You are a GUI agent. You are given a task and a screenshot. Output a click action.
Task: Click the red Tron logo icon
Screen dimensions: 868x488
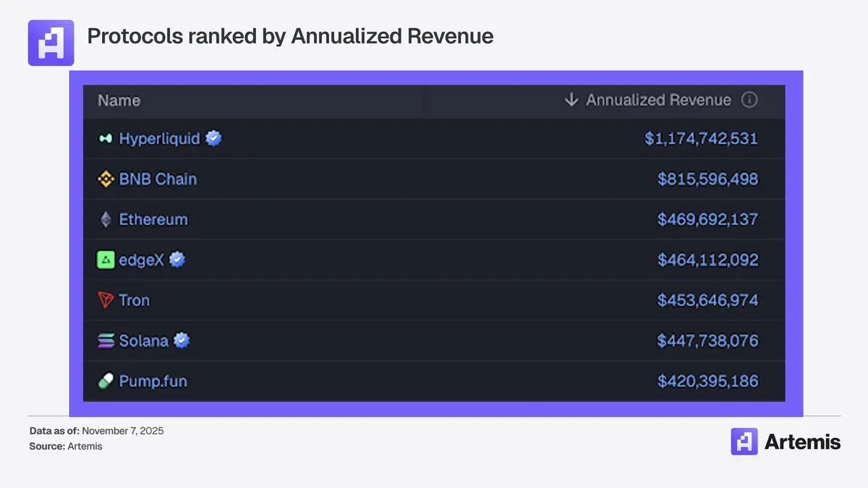click(x=106, y=300)
